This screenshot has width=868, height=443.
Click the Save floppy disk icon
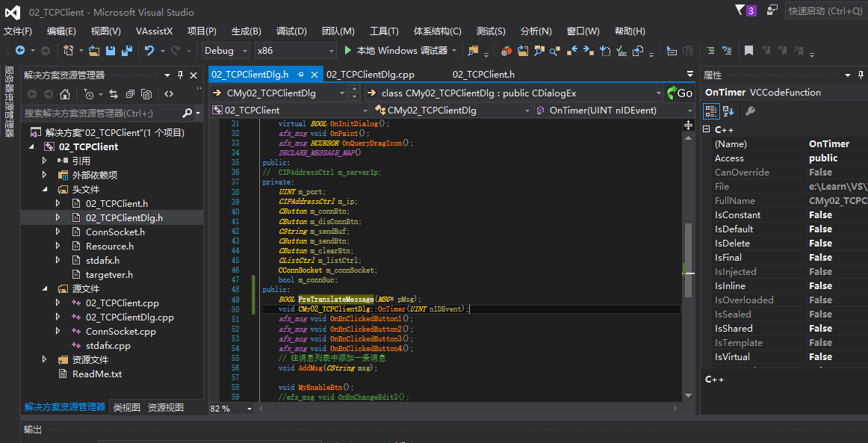coord(111,50)
